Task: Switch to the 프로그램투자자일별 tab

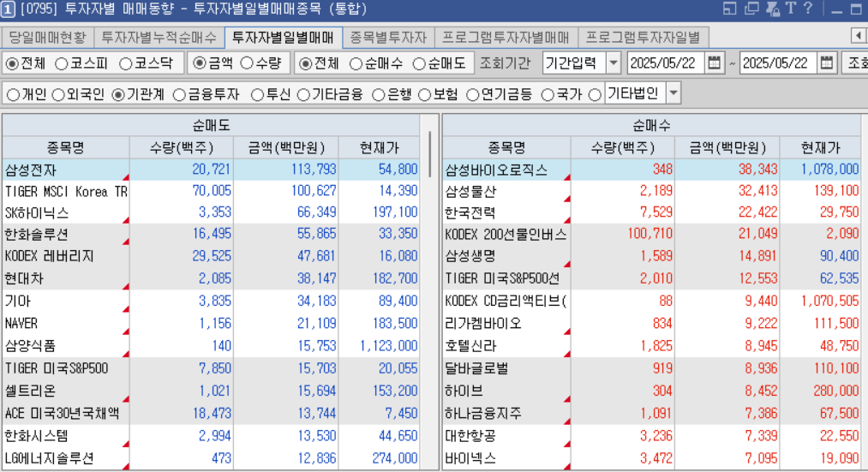Action: tap(643, 37)
